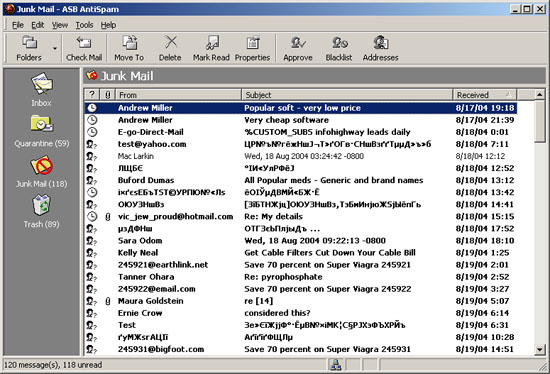Select 'Save 70 percent on Super Viagra 245921'
Viewport: 550px width, 374px height.
(301, 265)
